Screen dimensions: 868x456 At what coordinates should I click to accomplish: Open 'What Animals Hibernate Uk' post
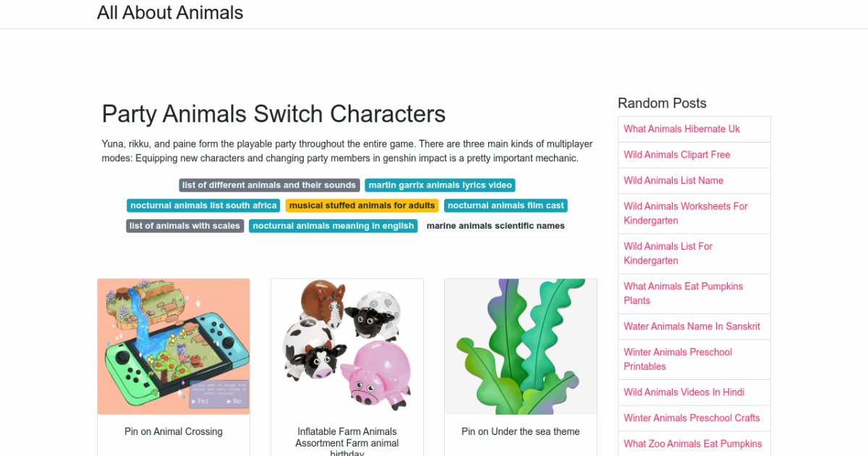pos(681,129)
